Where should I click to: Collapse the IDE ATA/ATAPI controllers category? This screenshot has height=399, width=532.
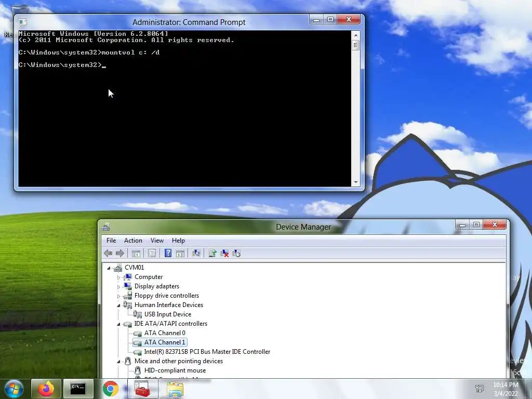point(118,324)
